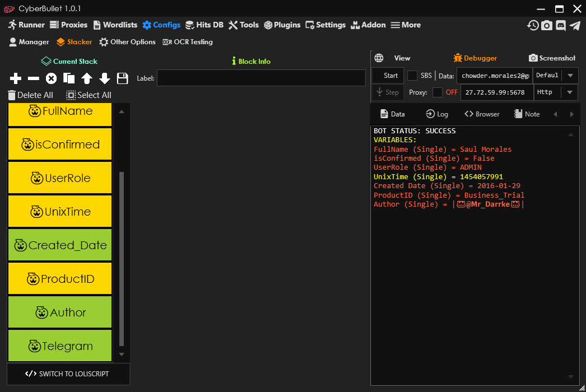Move the block up with up arrow
The height and width of the screenshot is (392, 586).
tap(87, 78)
